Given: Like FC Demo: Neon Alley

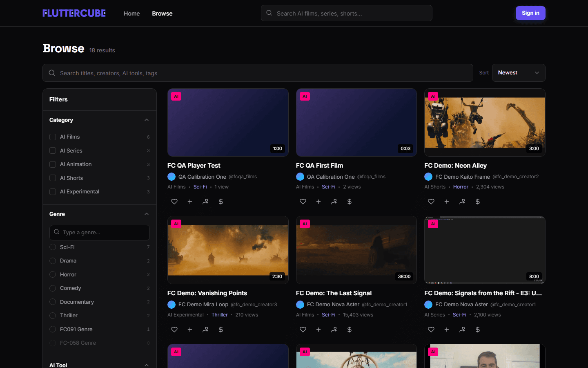Looking at the screenshot, I should [431, 202].
